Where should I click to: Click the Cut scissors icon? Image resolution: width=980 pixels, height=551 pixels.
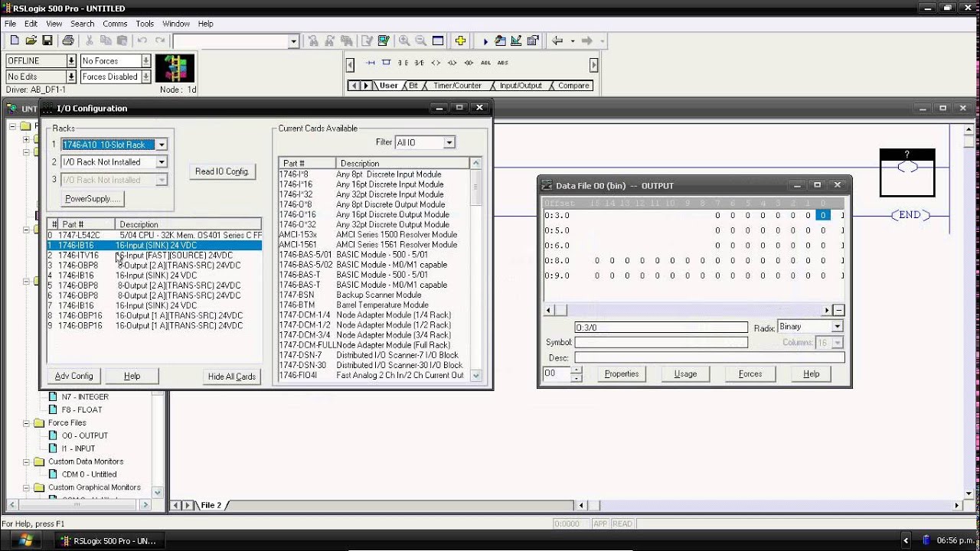tap(90, 41)
